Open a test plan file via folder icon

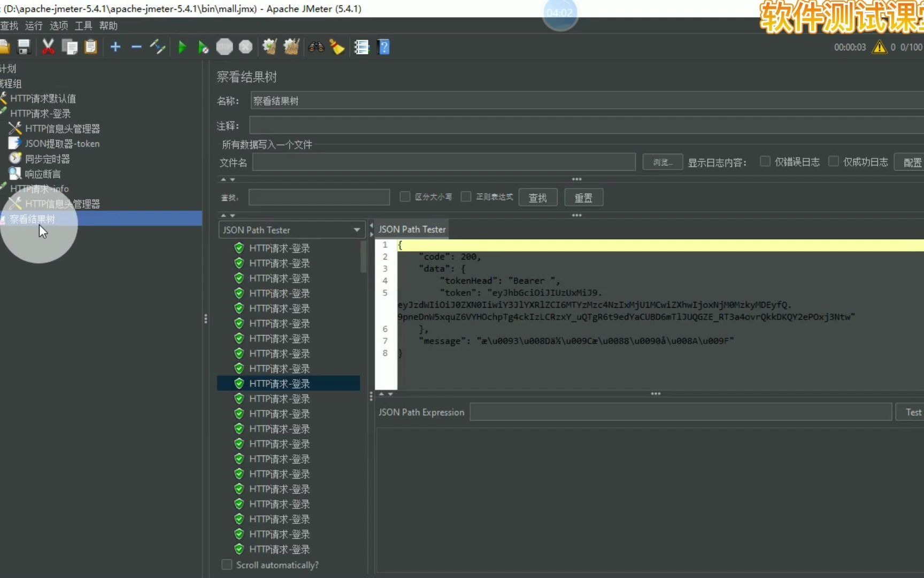pyautogui.click(x=4, y=47)
